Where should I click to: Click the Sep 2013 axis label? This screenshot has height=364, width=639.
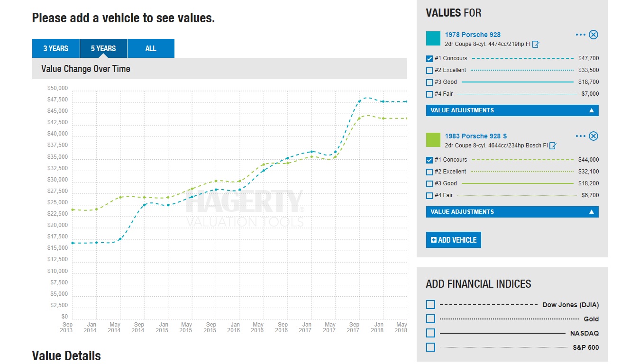point(66,328)
